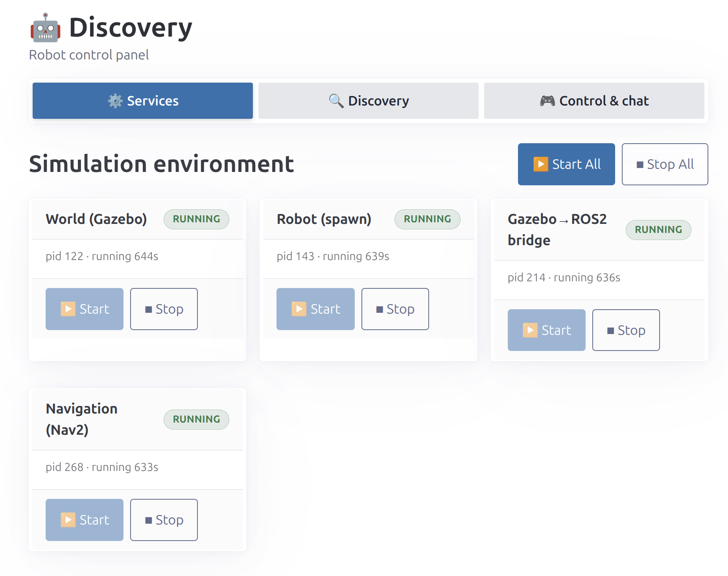The width and height of the screenshot is (728, 576).
Task: Click the gear icon in Services tab
Action: 115,101
